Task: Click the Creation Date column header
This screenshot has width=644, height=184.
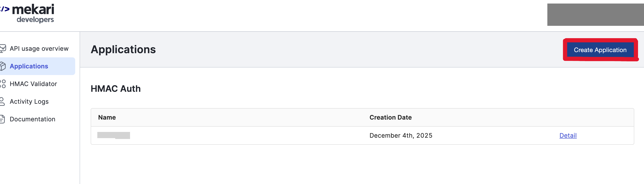Action: pyautogui.click(x=391, y=117)
